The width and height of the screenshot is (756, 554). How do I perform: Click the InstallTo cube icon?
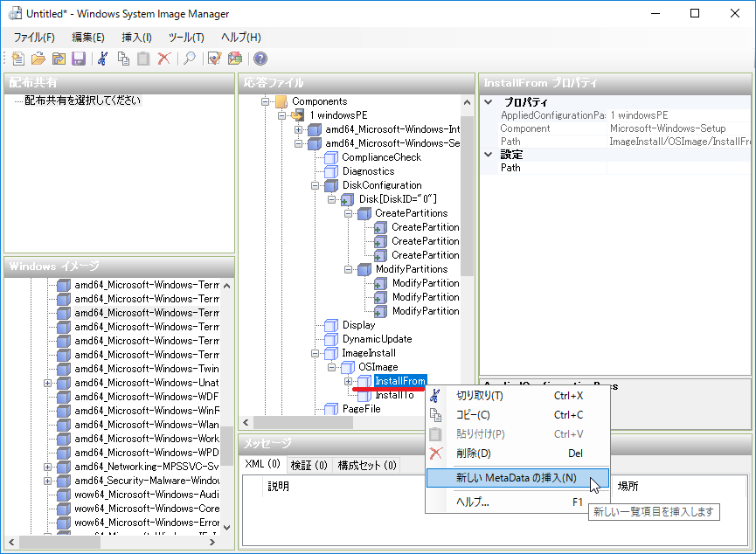(x=364, y=395)
